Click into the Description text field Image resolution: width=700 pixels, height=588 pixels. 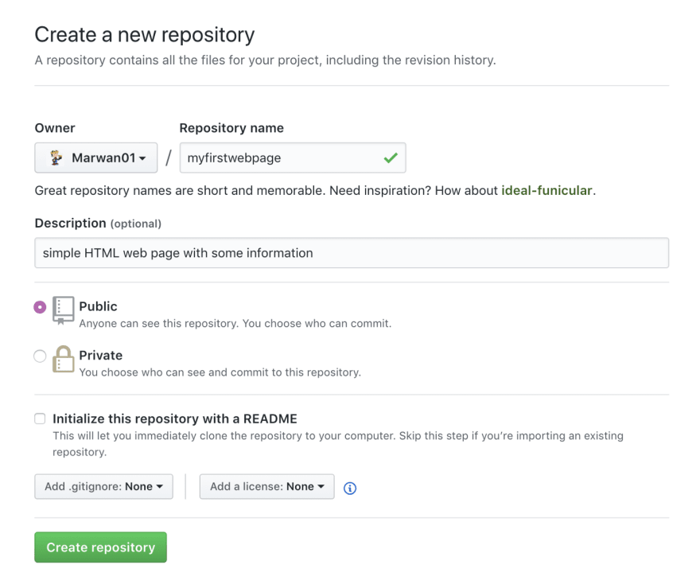[x=352, y=253]
